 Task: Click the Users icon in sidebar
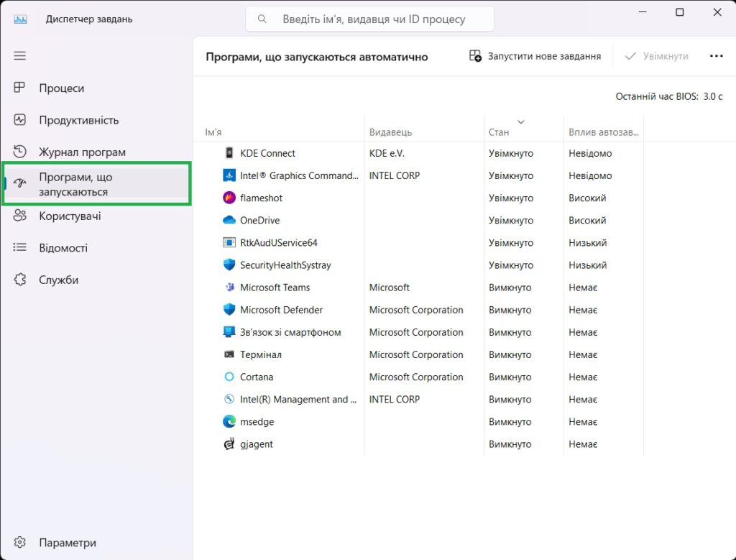19,216
